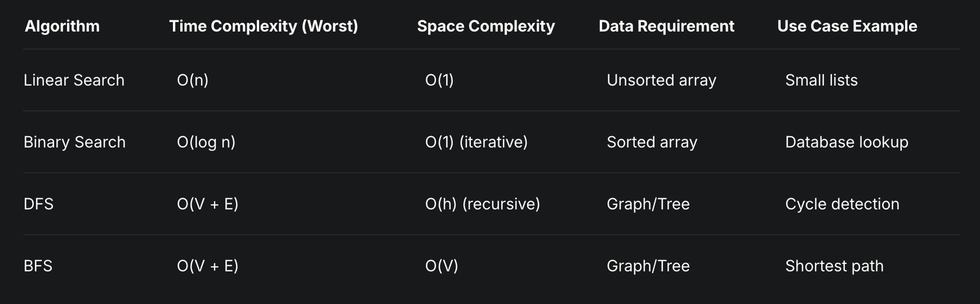Click the Cycle detection use case
Image resolution: width=980 pixels, height=304 pixels.
tap(842, 204)
